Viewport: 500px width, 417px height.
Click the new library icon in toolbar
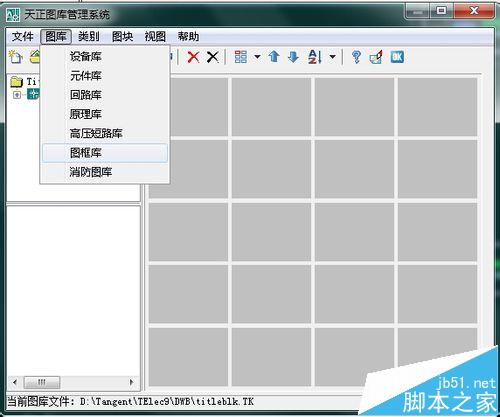(x=15, y=57)
